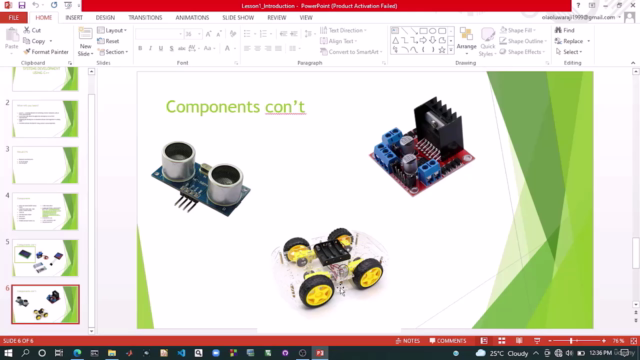Switch to Normal view in status bar
The width and height of the screenshot is (640, 360).
pos(484,341)
